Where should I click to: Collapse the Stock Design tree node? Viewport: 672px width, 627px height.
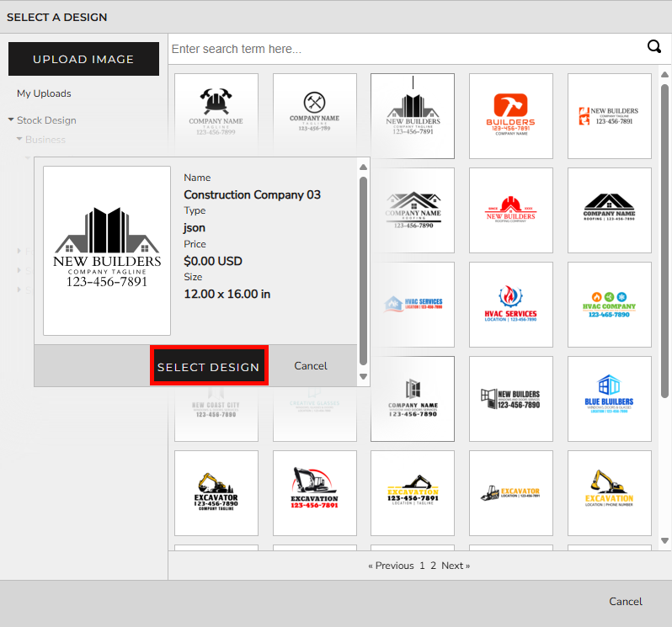click(11, 120)
